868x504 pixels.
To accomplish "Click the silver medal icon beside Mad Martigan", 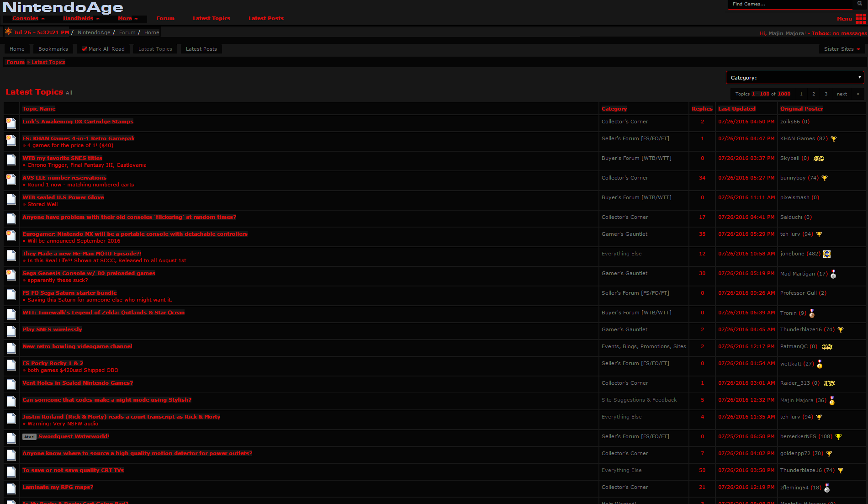I will tap(833, 275).
